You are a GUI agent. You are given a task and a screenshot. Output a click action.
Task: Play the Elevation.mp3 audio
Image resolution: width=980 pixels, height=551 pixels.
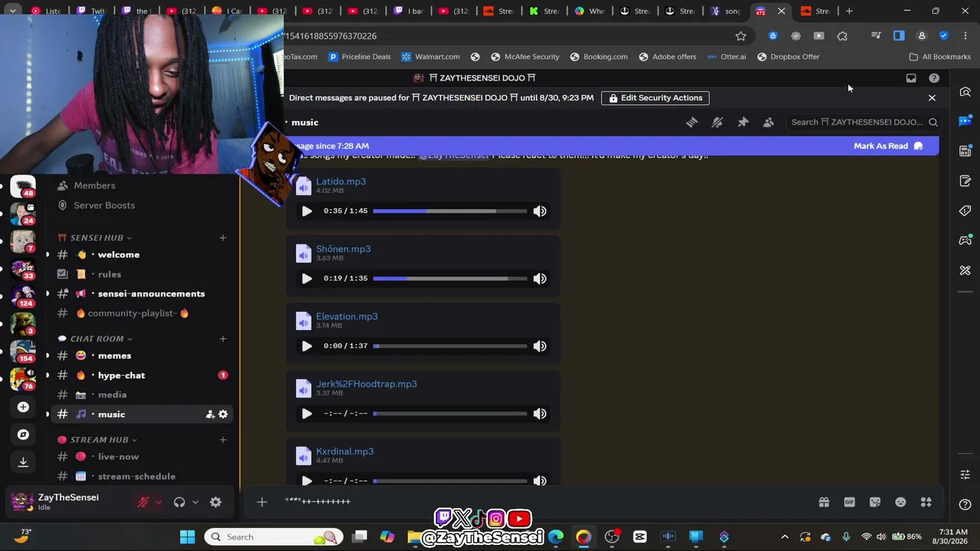[307, 346]
